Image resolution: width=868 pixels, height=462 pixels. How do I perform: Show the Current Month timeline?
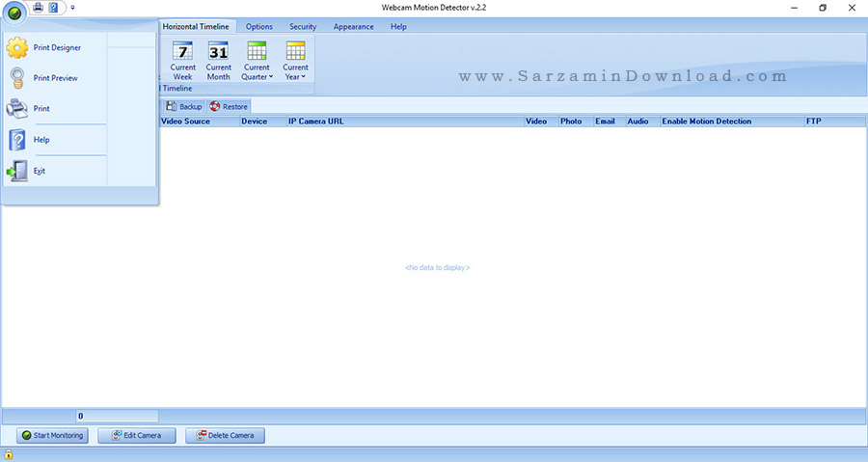218,61
